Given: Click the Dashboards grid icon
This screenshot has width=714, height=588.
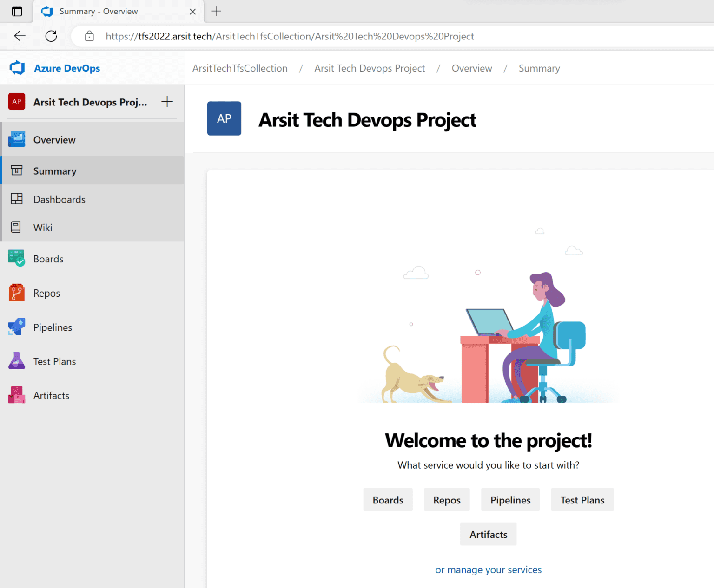Looking at the screenshot, I should [16, 199].
